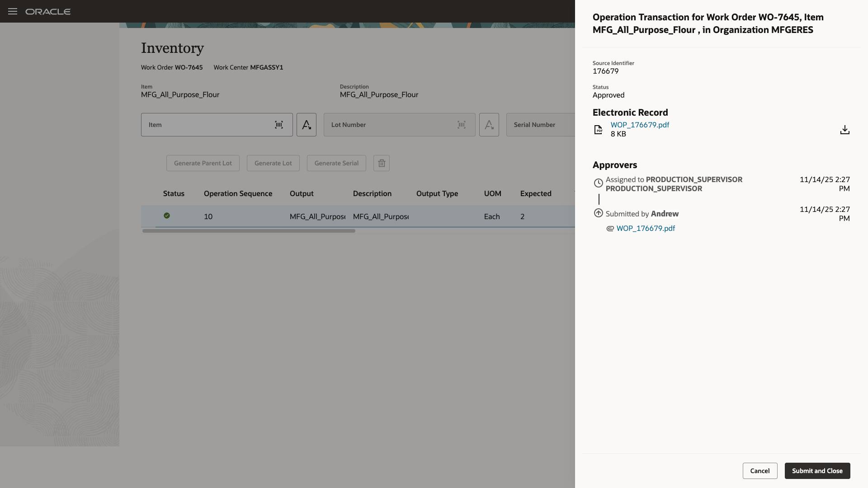Click the PDF file type icon
Viewport: 868px width, 488px height.
(x=598, y=130)
